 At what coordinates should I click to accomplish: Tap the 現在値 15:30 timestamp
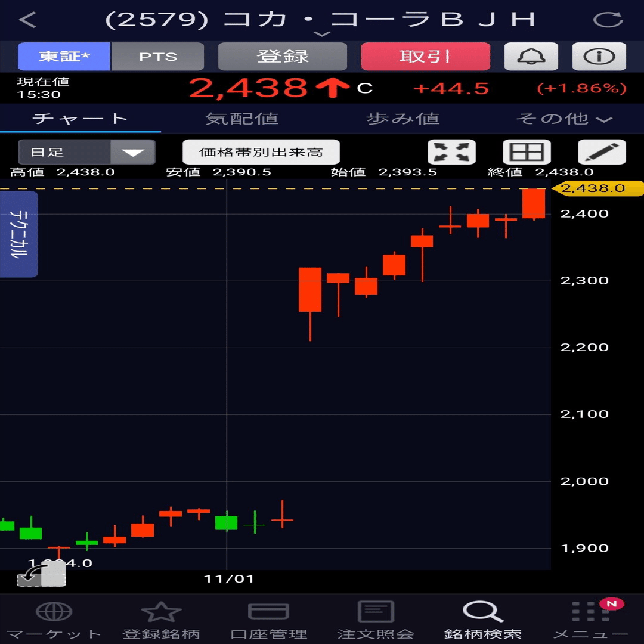point(43,88)
